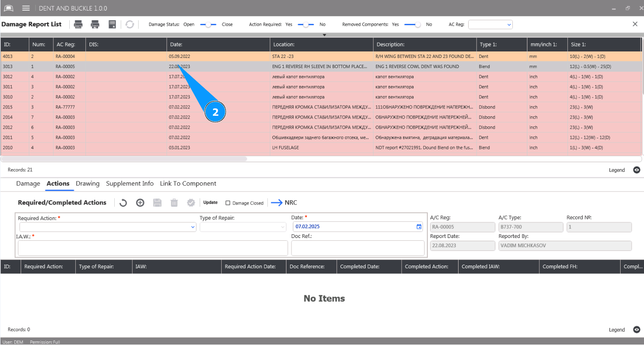Click the blue NRC arrow icon
644x345 pixels.
tap(277, 203)
